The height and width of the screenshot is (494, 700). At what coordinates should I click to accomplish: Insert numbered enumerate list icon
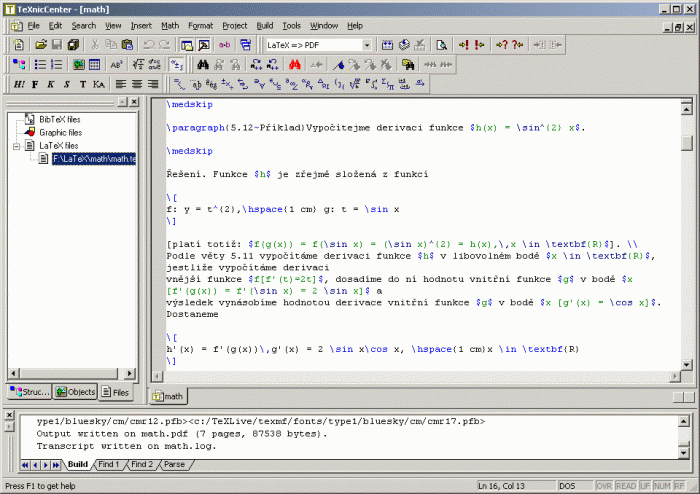pyautogui.click(x=56, y=65)
